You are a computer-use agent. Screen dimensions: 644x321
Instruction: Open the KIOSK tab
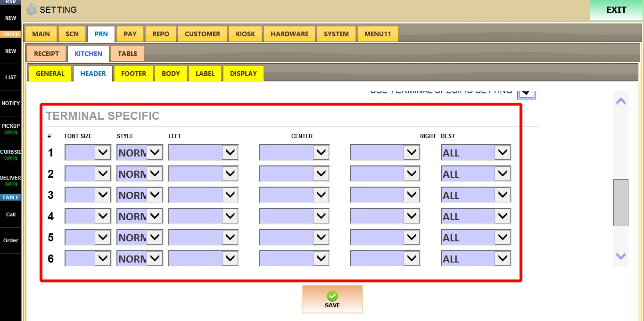coord(246,34)
